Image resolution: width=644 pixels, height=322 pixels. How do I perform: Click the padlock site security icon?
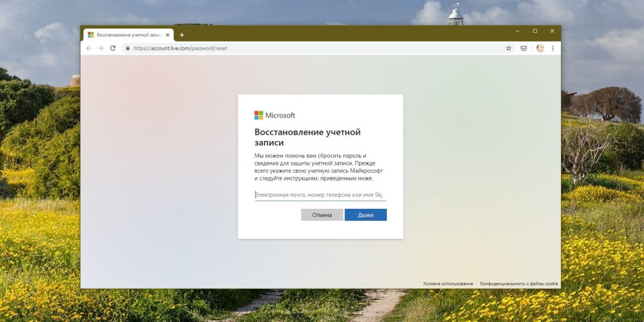(128, 48)
